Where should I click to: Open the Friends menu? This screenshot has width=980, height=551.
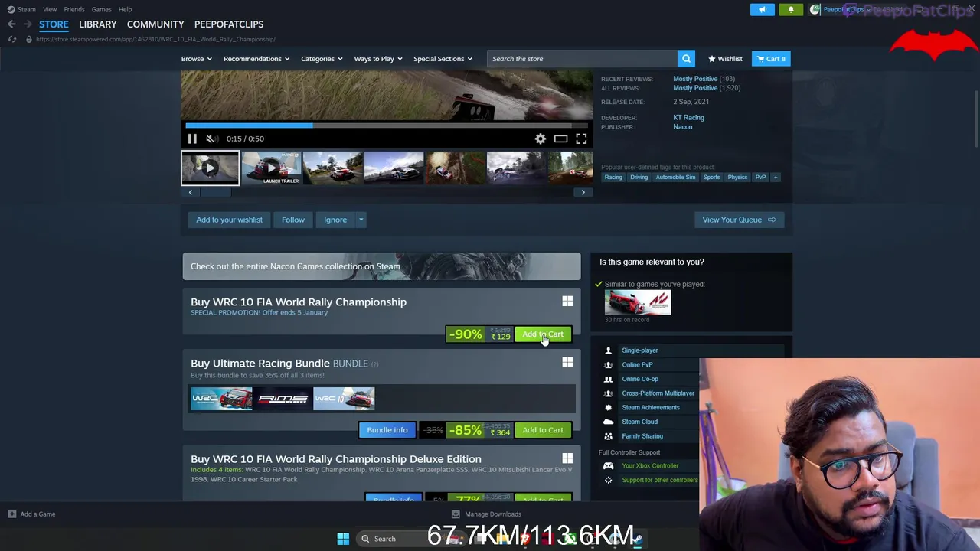pyautogui.click(x=74, y=9)
